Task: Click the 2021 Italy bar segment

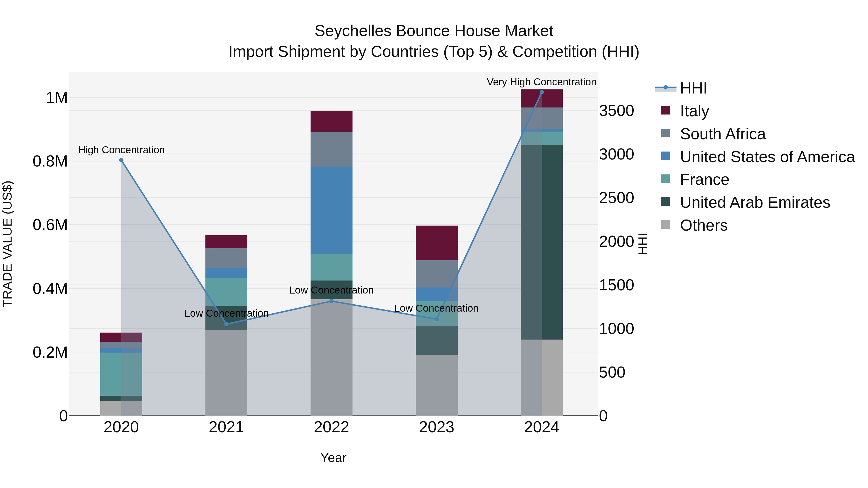Action: (x=226, y=242)
